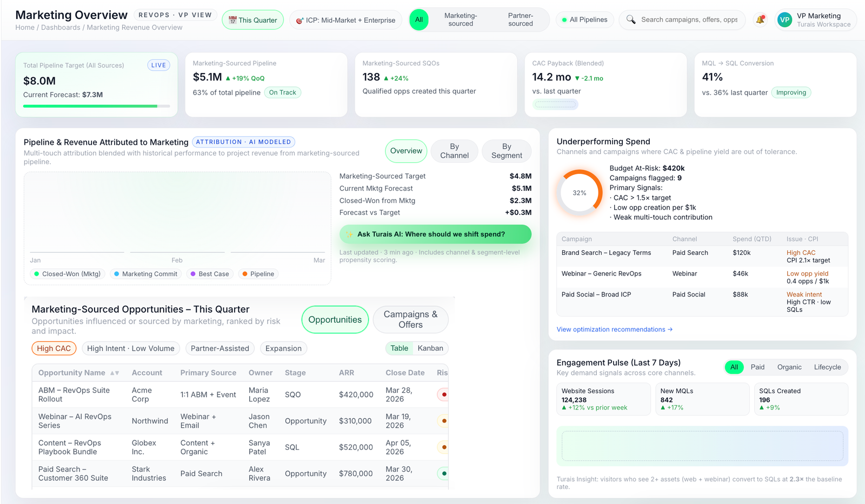Click View optimization recommendations link
Viewport: 865px width, 504px height.
[x=614, y=329]
